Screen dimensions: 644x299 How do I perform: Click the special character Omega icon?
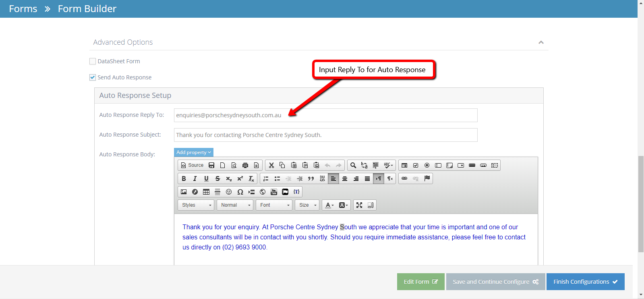point(240,192)
